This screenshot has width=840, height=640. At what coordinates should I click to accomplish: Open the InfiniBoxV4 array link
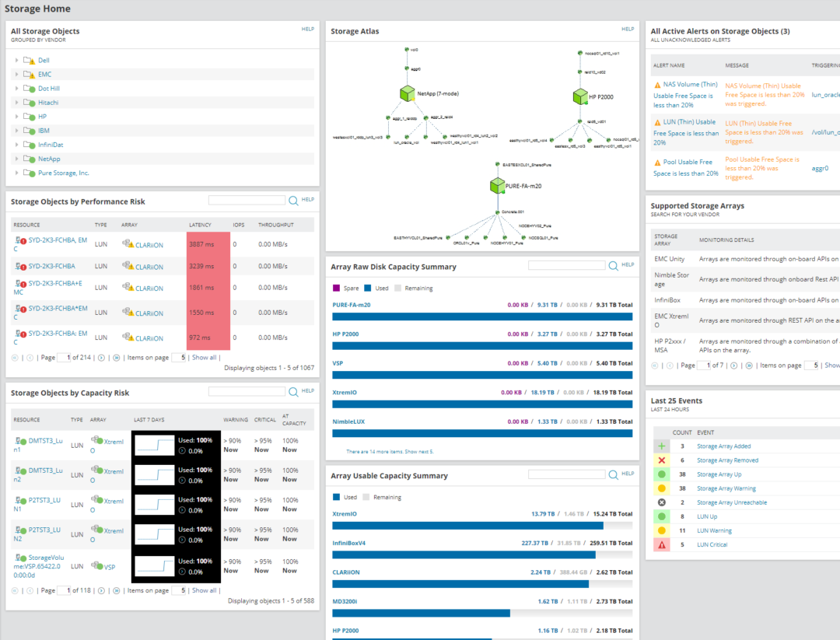[x=348, y=543]
